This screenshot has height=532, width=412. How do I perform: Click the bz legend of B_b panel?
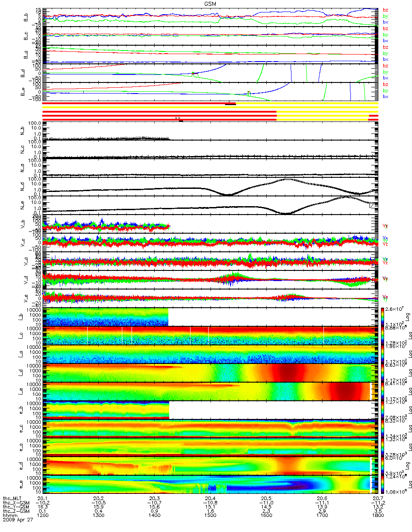[385, 10]
